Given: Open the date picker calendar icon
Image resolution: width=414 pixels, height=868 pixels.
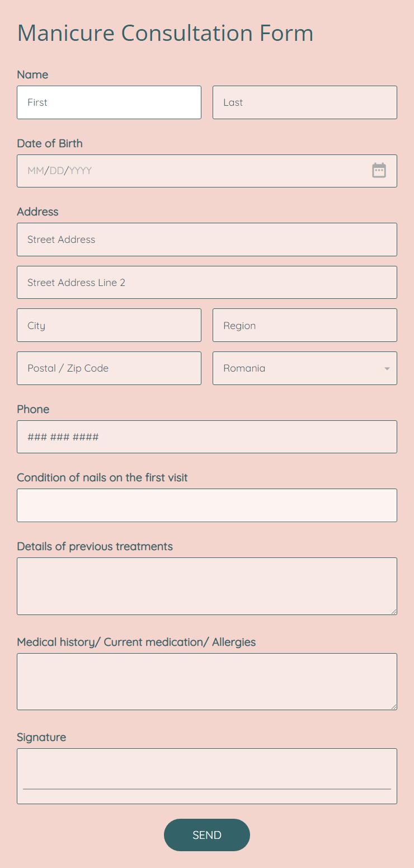Looking at the screenshot, I should pos(379,171).
